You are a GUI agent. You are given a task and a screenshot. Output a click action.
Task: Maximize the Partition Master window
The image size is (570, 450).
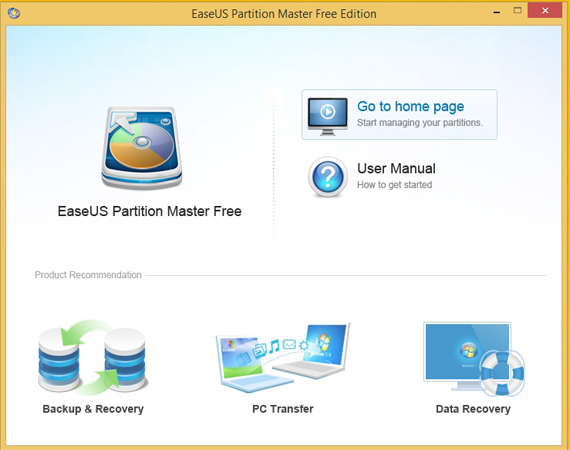[x=517, y=11]
